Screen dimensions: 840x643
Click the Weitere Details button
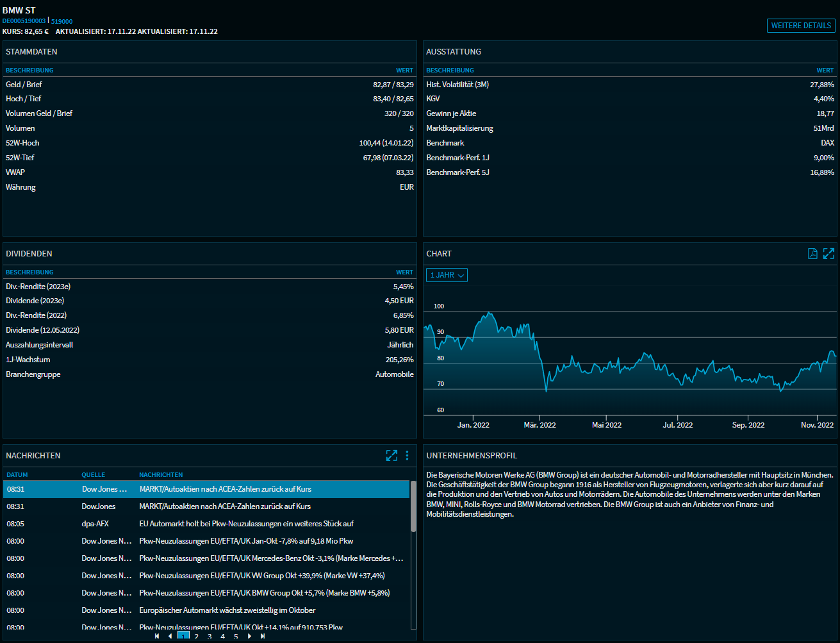801,26
